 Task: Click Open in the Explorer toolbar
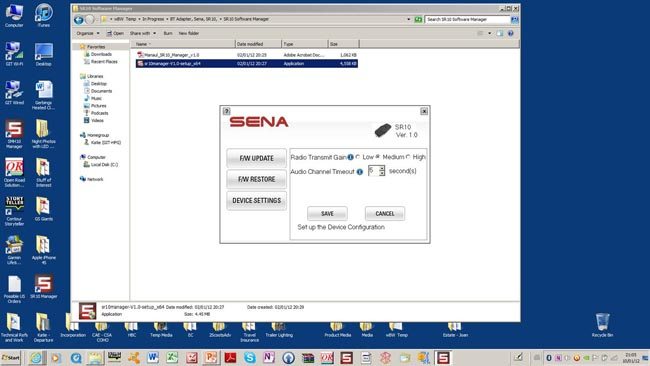(115, 33)
